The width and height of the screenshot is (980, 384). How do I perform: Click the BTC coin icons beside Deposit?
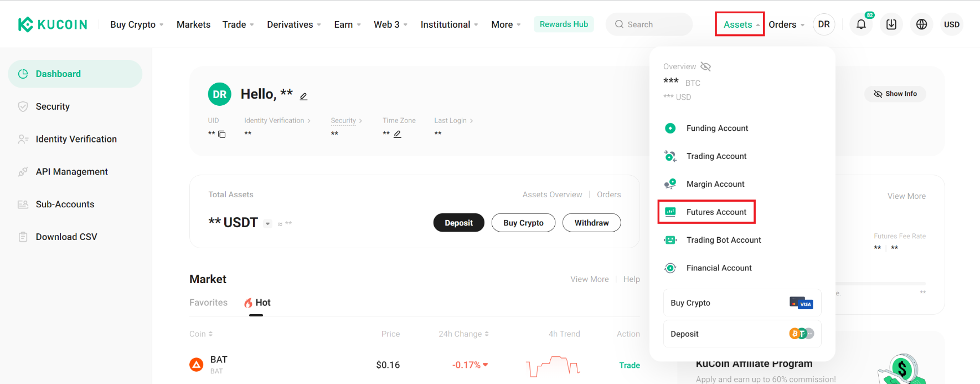(801, 334)
